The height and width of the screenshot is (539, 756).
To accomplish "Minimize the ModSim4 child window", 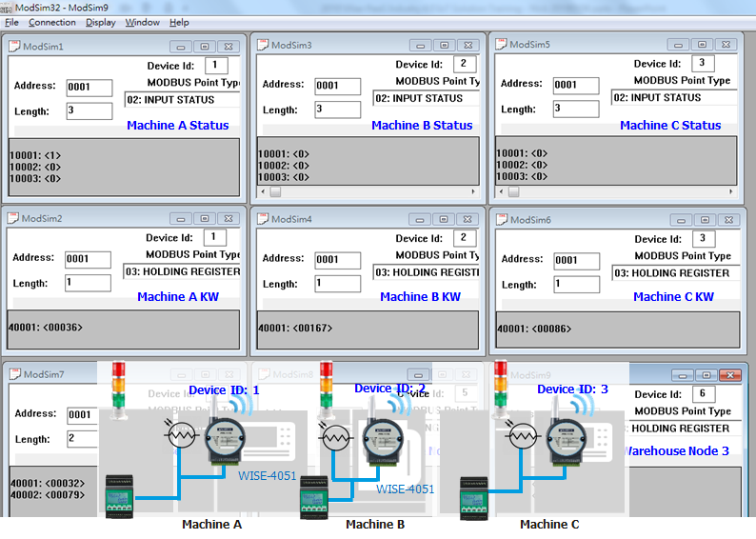I will pyautogui.click(x=420, y=220).
